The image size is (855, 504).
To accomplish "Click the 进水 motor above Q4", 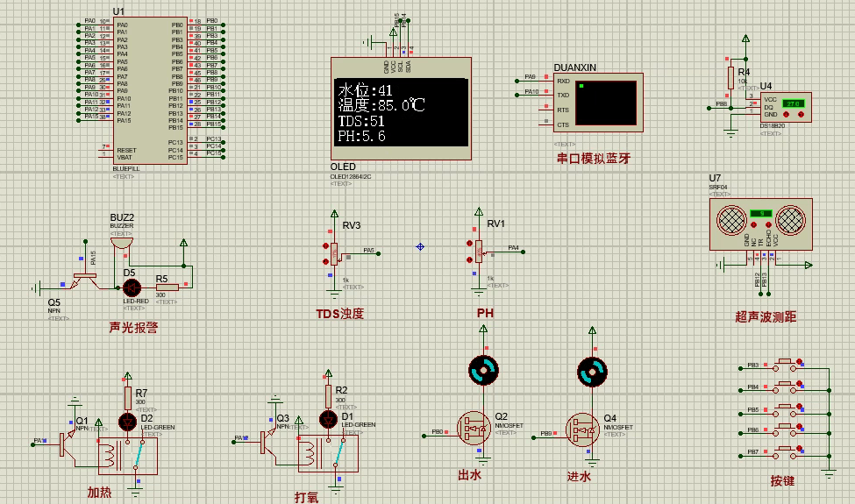I will coord(592,372).
